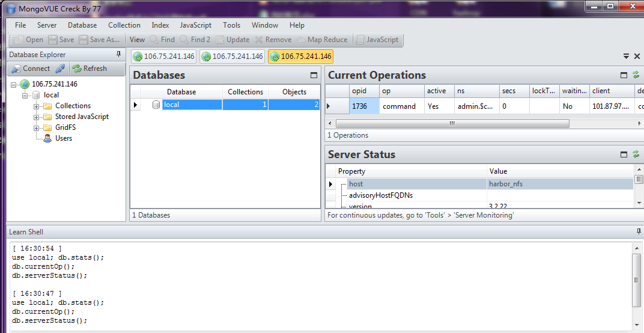This screenshot has width=644, height=333.
Task: Click the JavaScript toolbar button
Action: pos(377,40)
